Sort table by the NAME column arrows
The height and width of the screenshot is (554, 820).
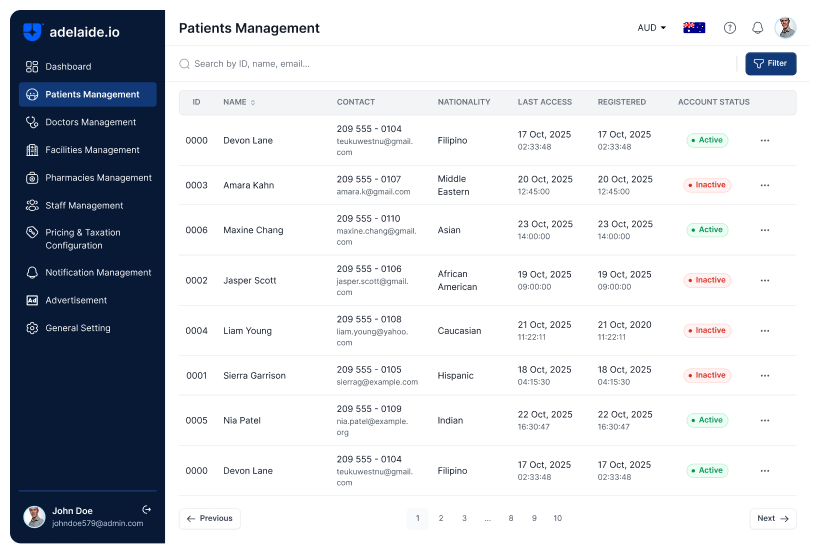(x=253, y=102)
